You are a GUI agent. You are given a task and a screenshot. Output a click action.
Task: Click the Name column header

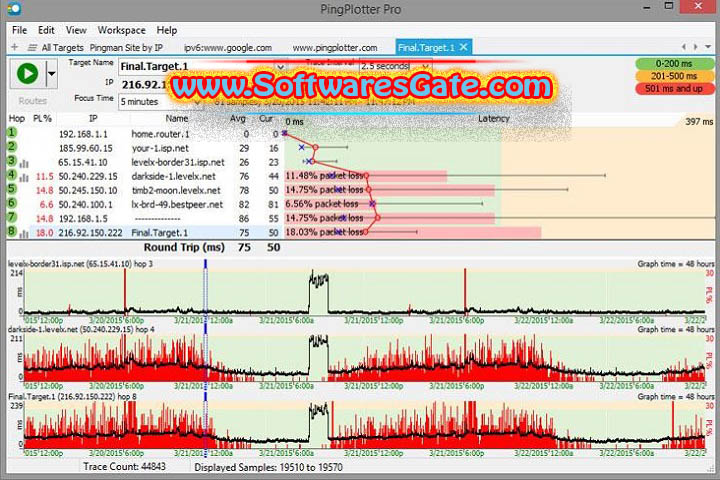coord(177,119)
